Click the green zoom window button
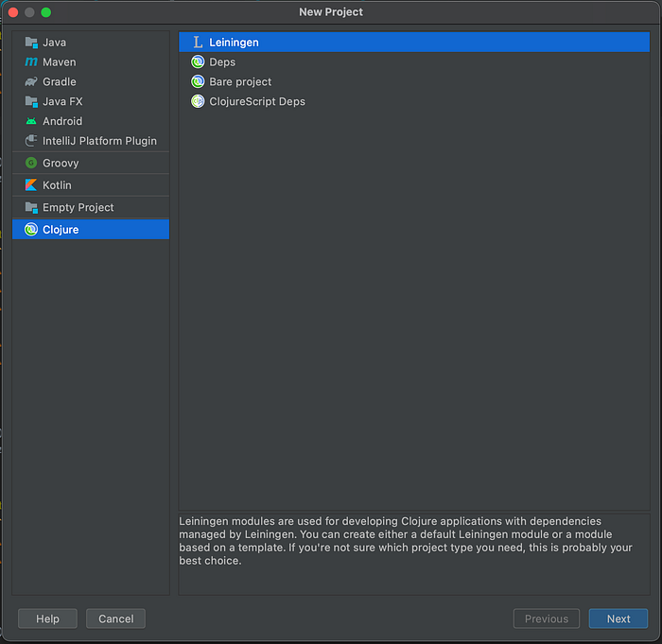 pyautogui.click(x=46, y=12)
